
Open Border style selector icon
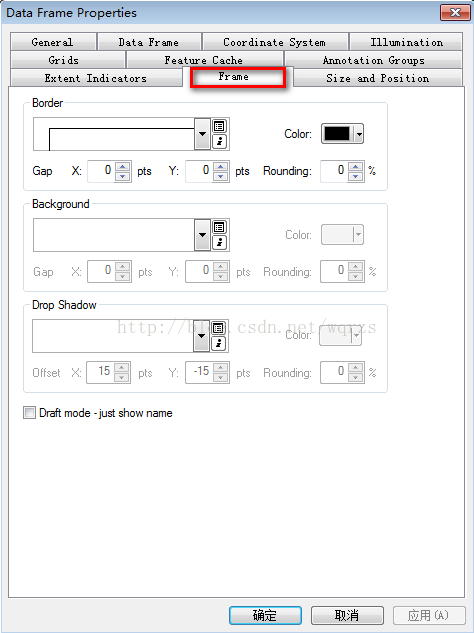click(x=219, y=126)
